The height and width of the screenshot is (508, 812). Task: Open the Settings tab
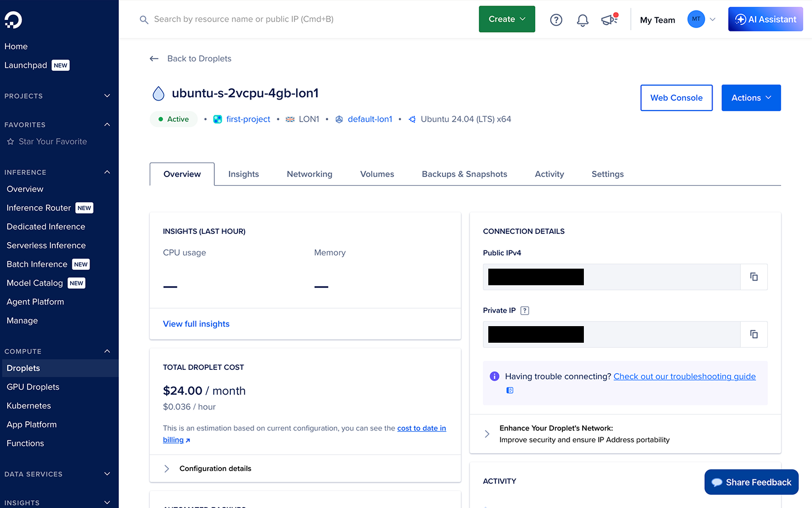[x=608, y=174]
